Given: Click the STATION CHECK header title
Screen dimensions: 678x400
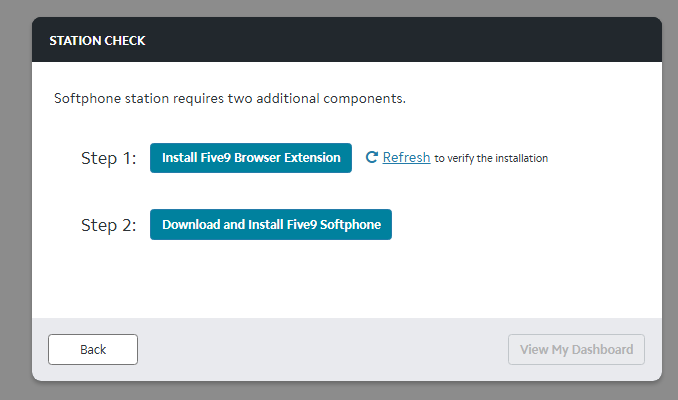Looking at the screenshot, I should (x=97, y=41).
